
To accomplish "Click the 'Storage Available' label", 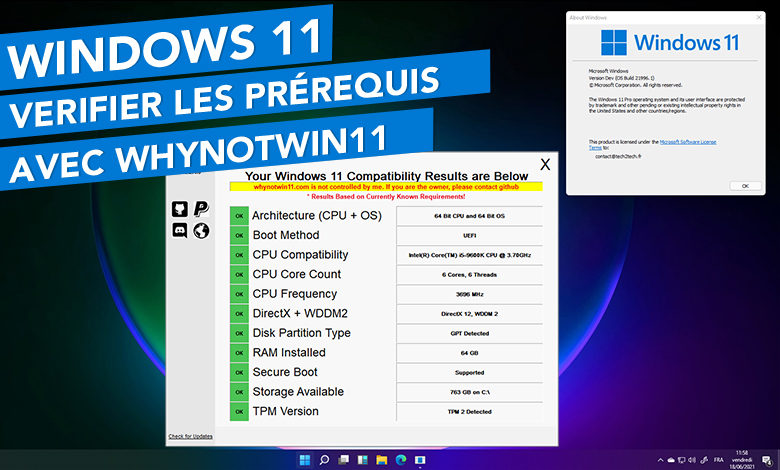I will 298,392.
